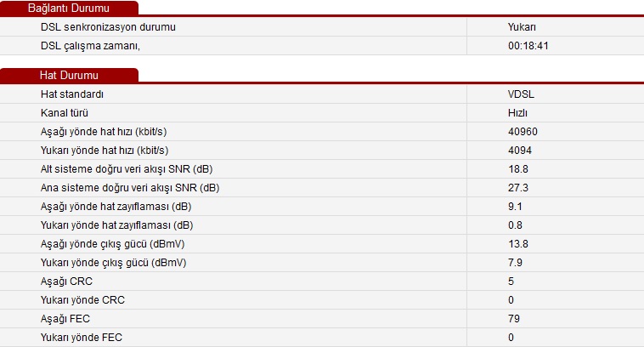
Task: Click the upstream SNR value 27.3
Action: click(x=518, y=188)
